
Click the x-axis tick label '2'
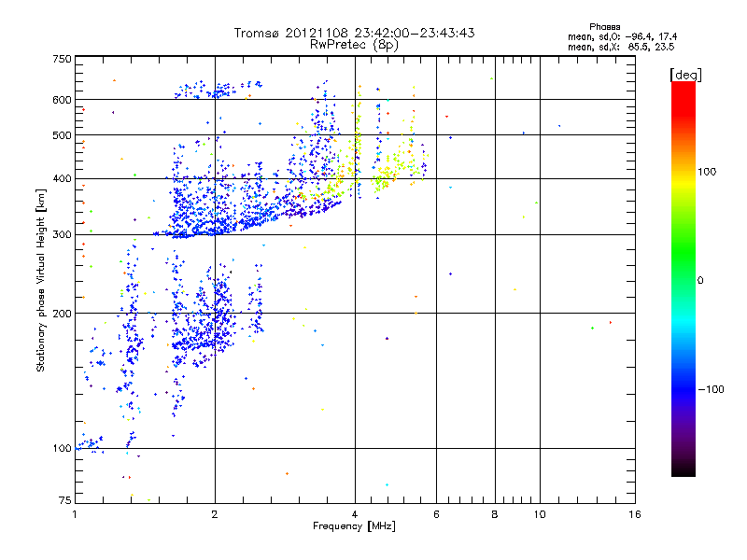pyautogui.click(x=215, y=514)
